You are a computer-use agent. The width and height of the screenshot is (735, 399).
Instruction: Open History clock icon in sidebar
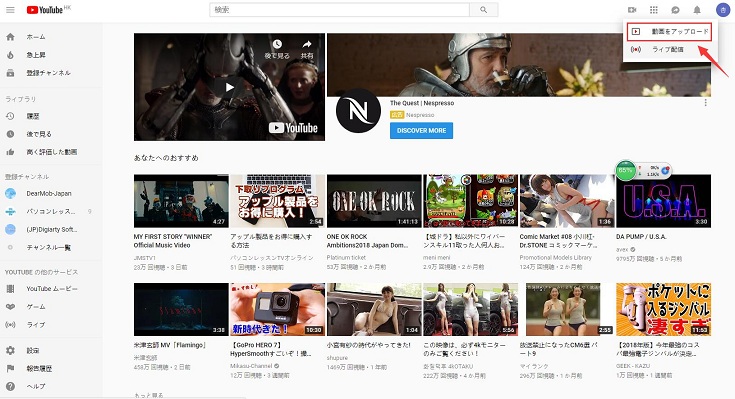10,116
